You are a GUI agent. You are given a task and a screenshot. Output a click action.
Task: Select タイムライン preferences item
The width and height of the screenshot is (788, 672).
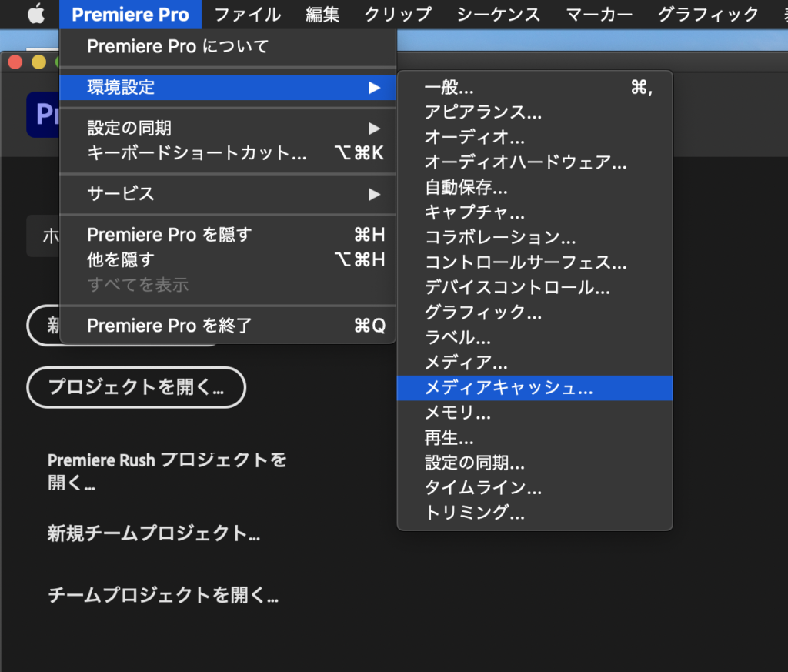point(482,488)
